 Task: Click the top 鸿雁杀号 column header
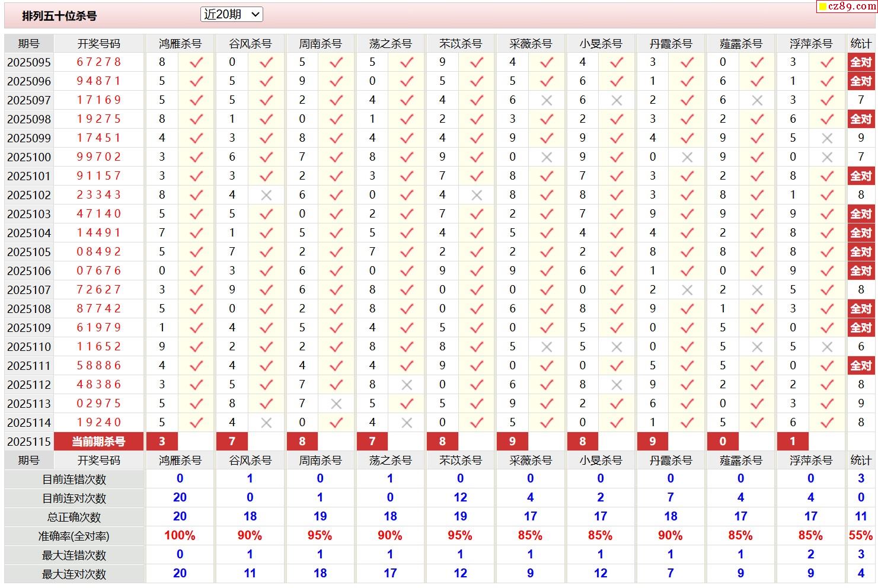[x=180, y=44]
